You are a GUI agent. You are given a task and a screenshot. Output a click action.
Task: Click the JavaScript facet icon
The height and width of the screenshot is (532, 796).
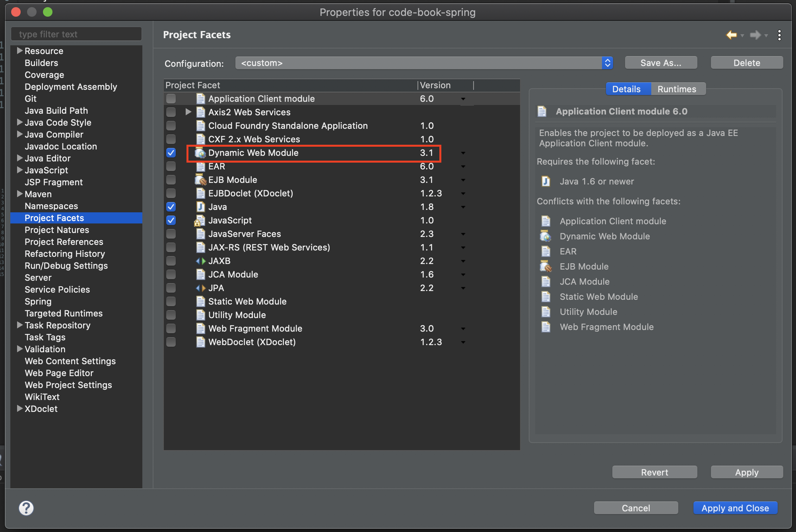tap(200, 221)
